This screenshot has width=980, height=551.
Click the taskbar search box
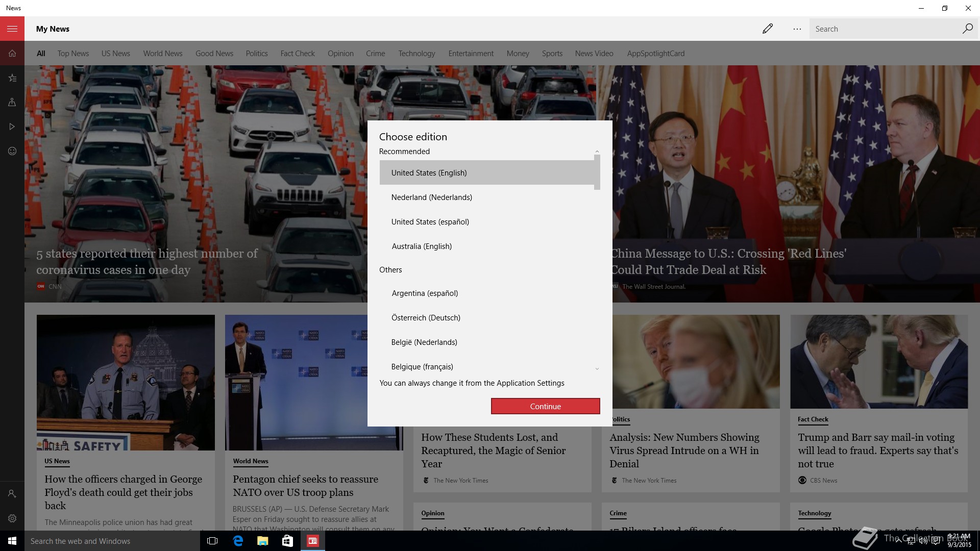click(x=112, y=541)
